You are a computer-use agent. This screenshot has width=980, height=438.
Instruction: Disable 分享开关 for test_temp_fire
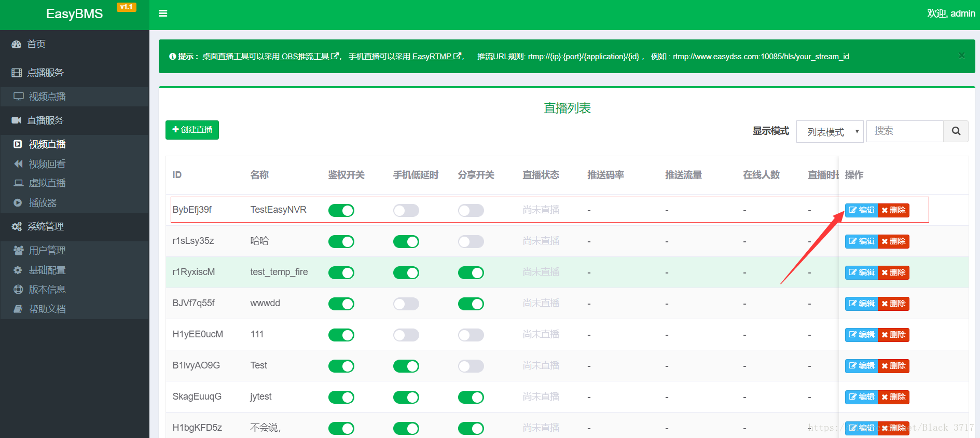(x=471, y=272)
